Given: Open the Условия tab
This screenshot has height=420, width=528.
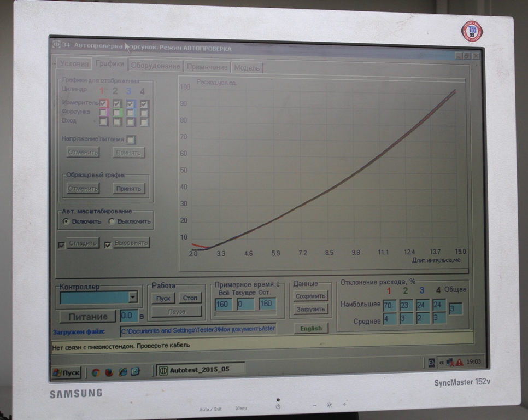Looking at the screenshot, I should tap(74, 64).
